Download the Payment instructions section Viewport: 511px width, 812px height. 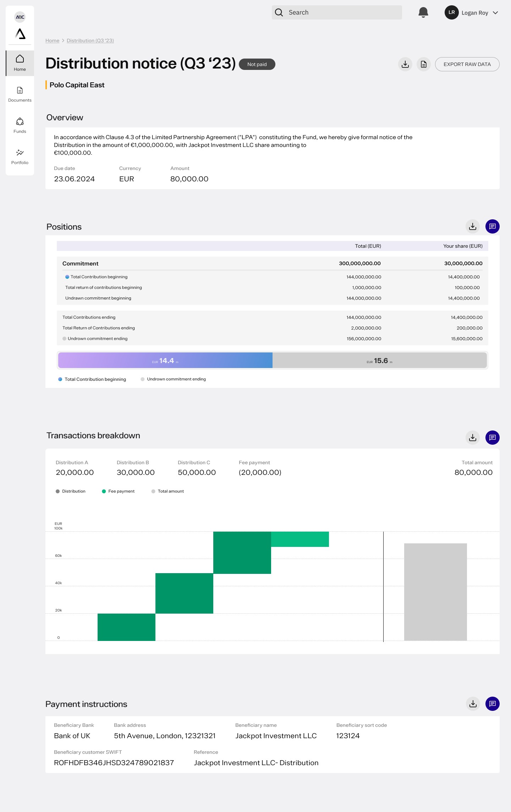(x=473, y=704)
